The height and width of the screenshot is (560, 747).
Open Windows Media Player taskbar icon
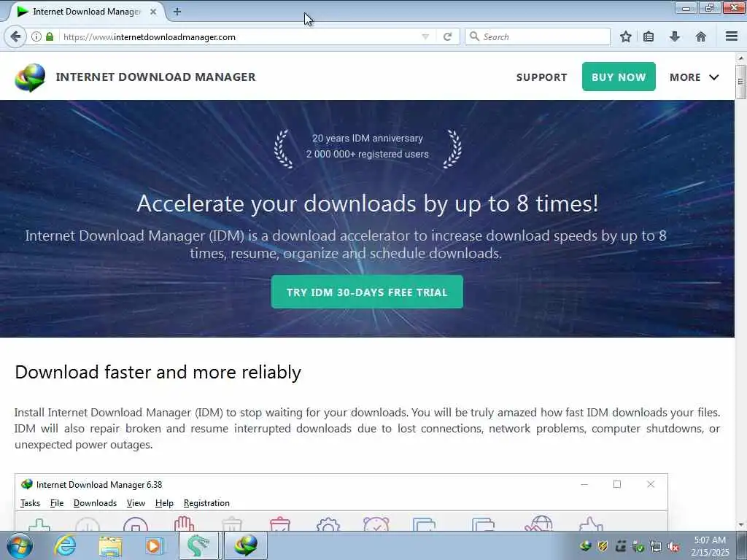point(154,545)
